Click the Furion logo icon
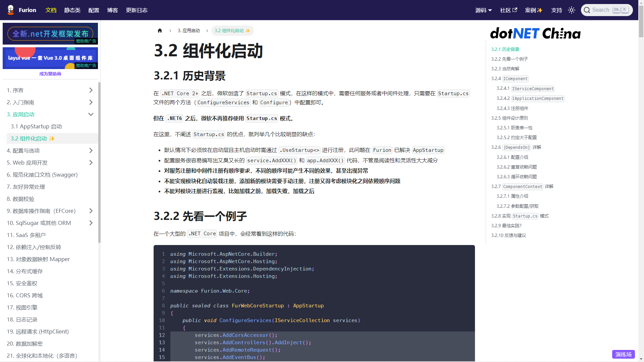 (11, 10)
